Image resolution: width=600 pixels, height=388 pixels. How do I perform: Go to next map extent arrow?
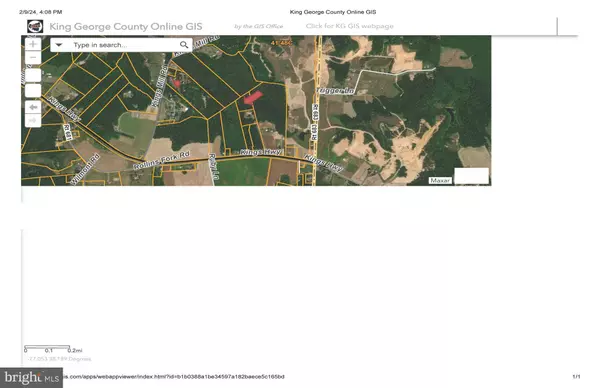pos(33,121)
